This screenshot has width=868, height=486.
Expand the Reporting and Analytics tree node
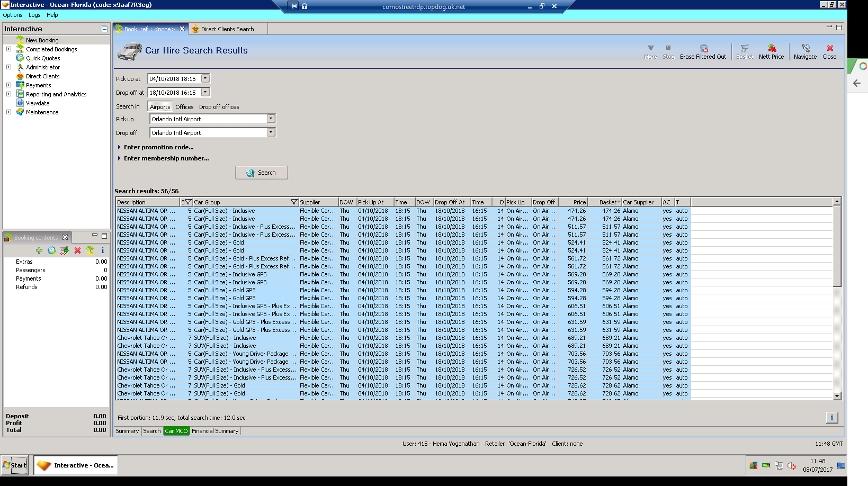click(x=8, y=94)
